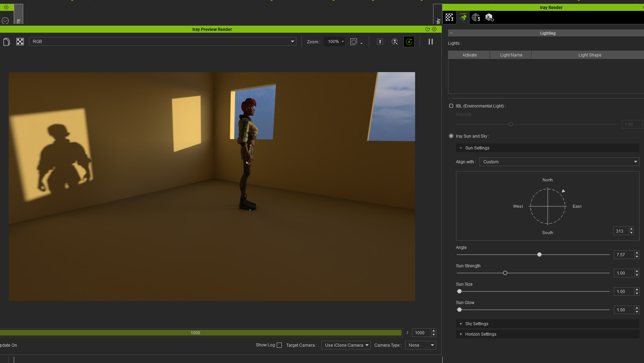Open the arrow beside the zoom region icon
Viewport: 644px width, 363px height.
coord(361,43)
